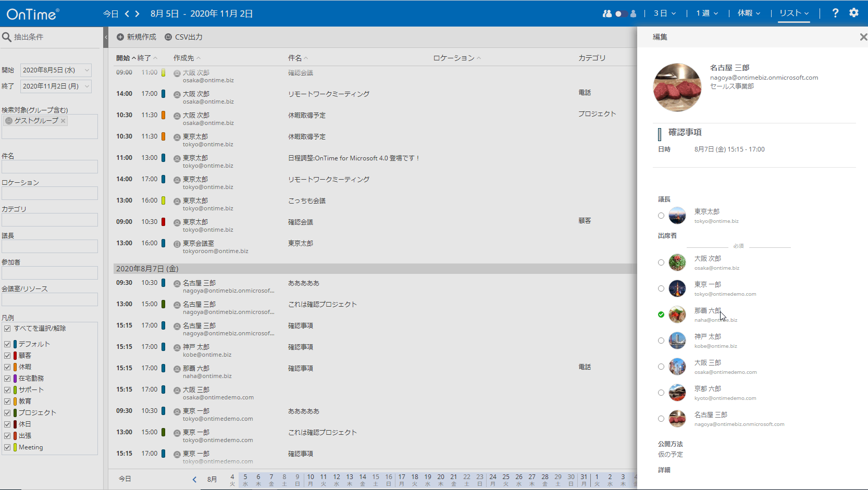Export data using the CSV出力 icon

click(x=168, y=37)
